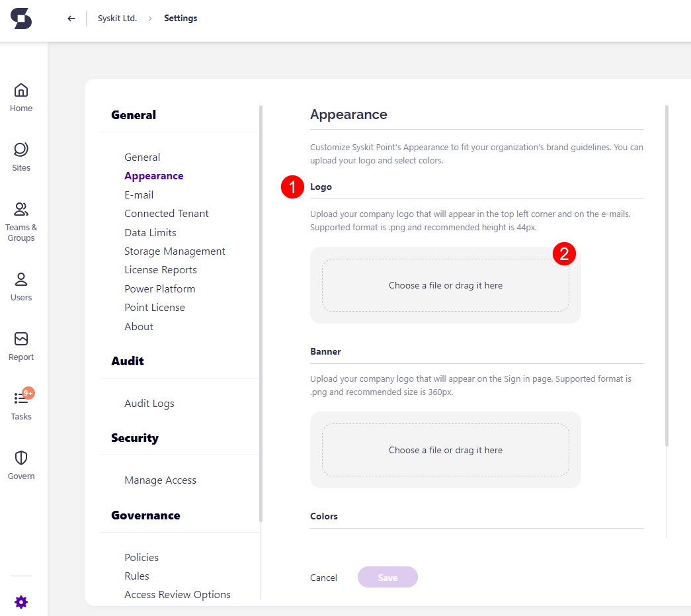The width and height of the screenshot is (691, 616).
Task: Click the back arrow in the header
Action: [71, 19]
